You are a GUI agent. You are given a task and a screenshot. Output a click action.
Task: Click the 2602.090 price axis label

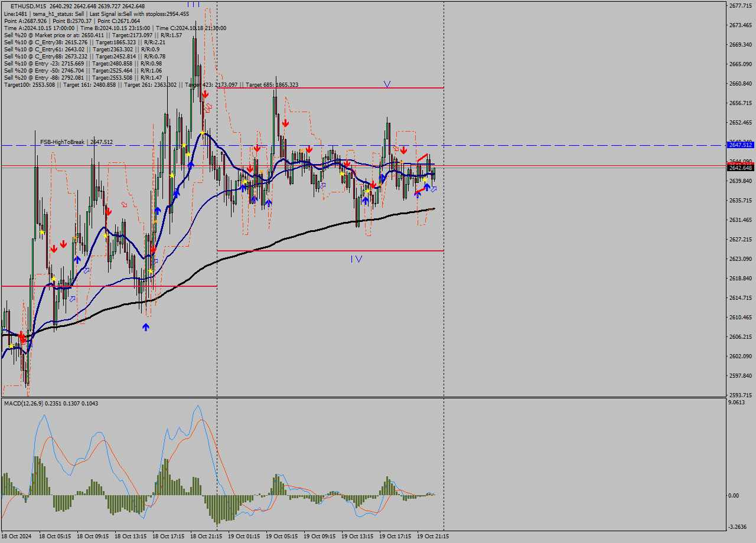(x=740, y=356)
